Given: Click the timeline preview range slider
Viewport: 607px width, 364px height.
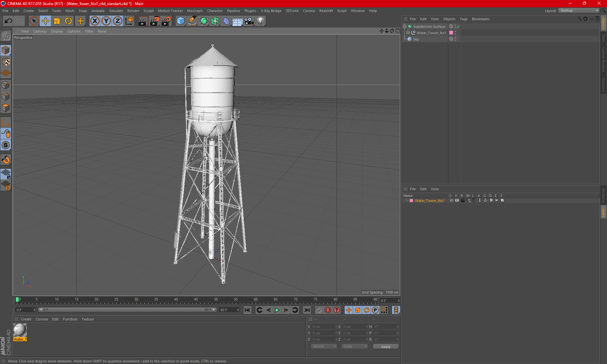Looking at the screenshot, I should point(128,310).
